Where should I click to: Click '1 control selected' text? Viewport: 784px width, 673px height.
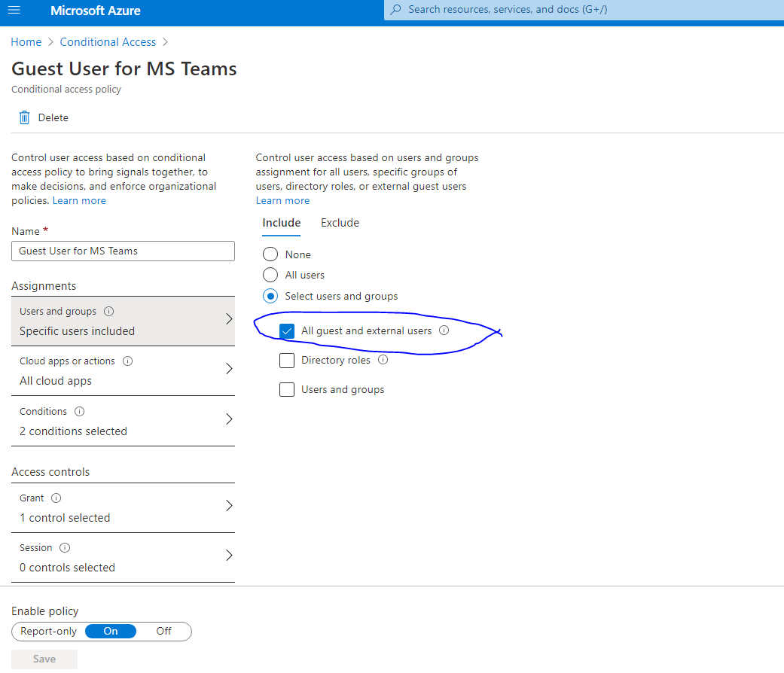(65, 518)
